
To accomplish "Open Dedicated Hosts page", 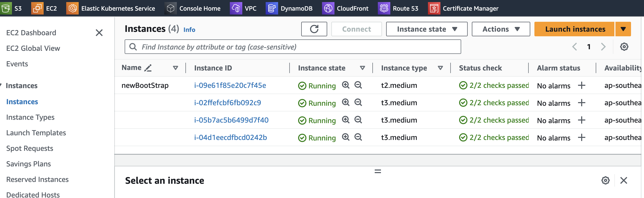I will tap(33, 195).
